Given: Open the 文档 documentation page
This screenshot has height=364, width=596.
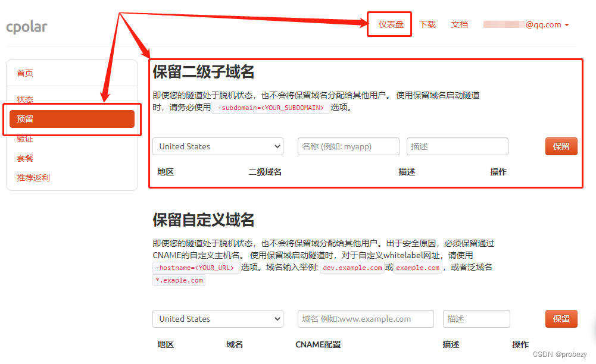Looking at the screenshot, I should [x=459, y=24].
